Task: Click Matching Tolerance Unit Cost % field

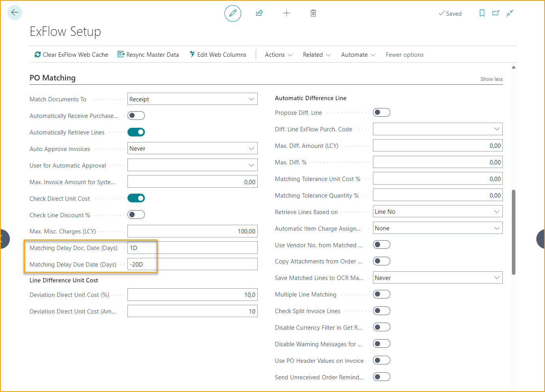Action: click(x=438, y=179)
